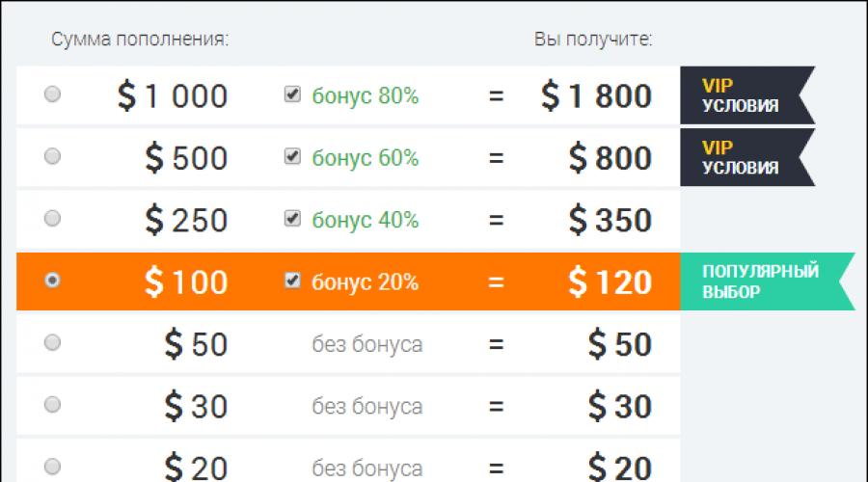
Task: Click the бонус 60% green label
Action: (x=365, y=158)
